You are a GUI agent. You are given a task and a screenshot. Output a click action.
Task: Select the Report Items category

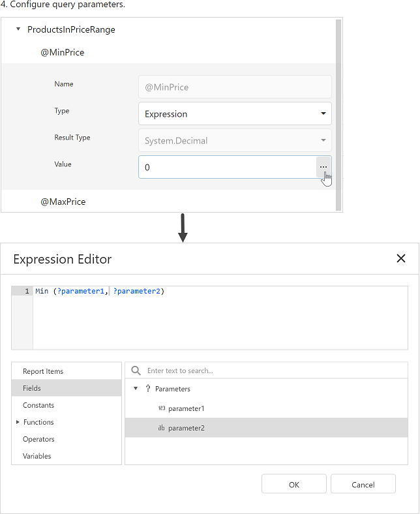pos(43,371)
